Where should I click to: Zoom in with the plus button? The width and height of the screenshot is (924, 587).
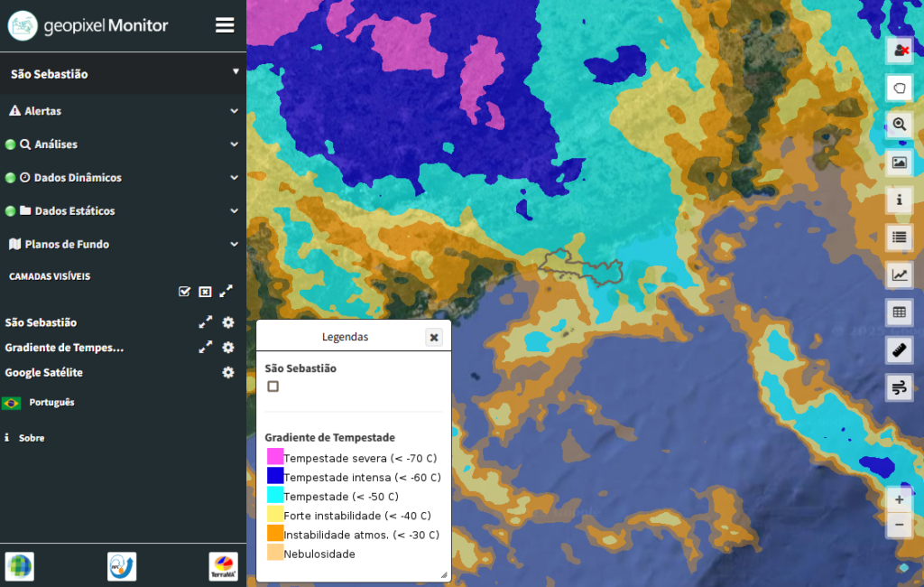899,498
